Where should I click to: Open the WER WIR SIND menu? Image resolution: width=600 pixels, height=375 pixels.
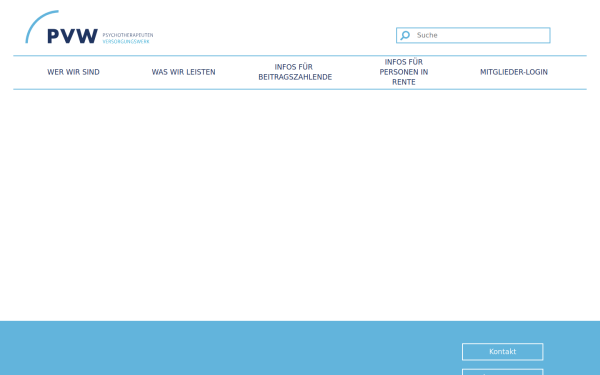click(73, 72)
